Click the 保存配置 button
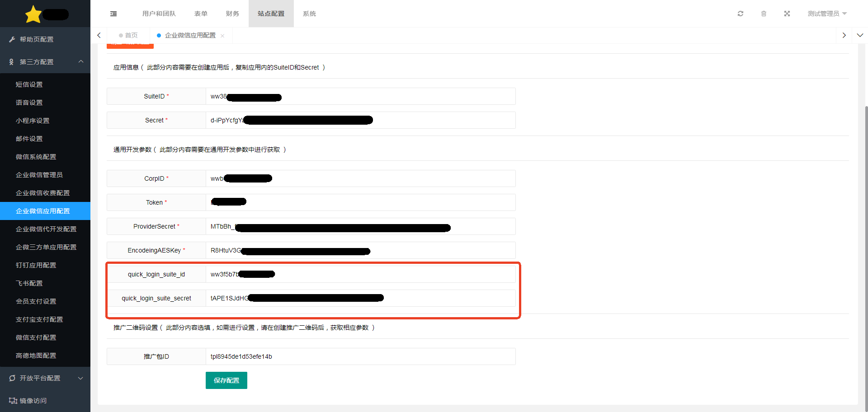 pyautogui.click(x=226, y=380)
